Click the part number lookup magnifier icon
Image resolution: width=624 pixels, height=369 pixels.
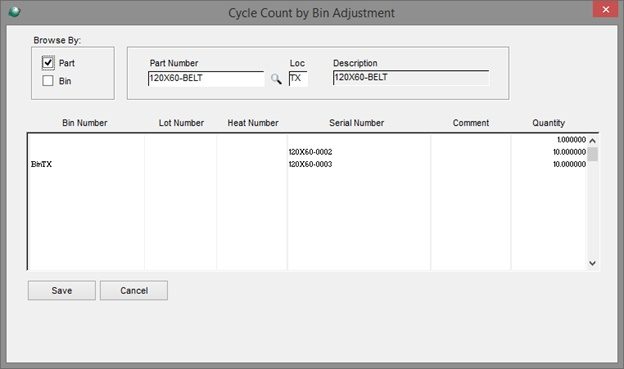(276, 78)
